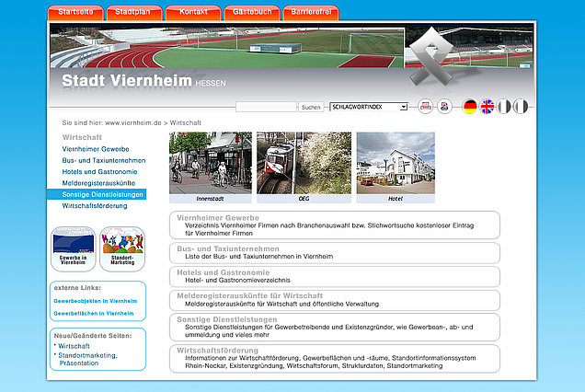The image size is (585, 392).
Task: Click the HESSEN label in header
Action: (211, 83)
